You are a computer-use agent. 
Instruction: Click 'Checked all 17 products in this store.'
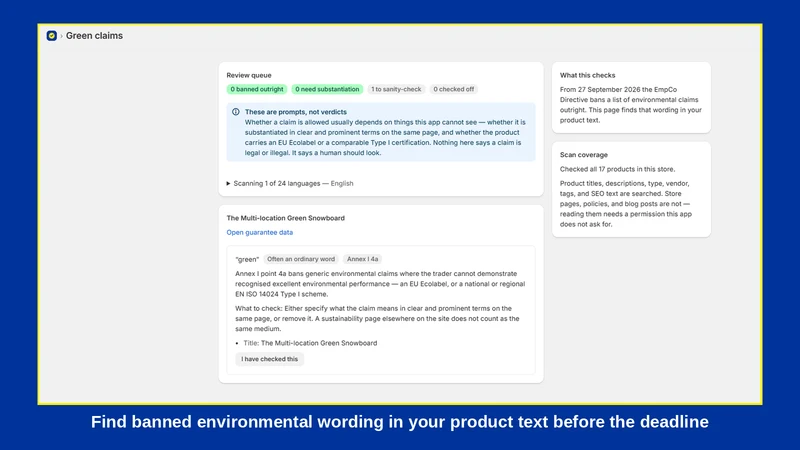coord(617,169)
